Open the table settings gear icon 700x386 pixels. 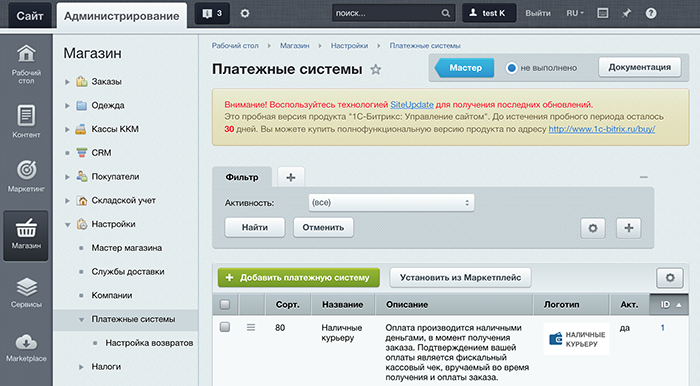[670, 278]
